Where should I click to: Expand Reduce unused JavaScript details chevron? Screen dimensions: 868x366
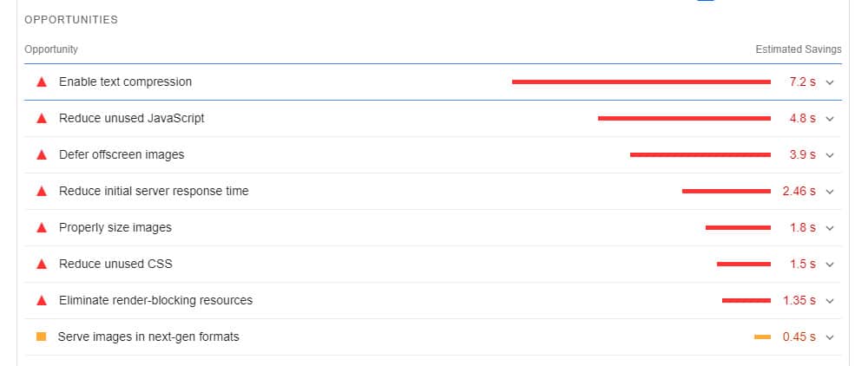point(829,119)
